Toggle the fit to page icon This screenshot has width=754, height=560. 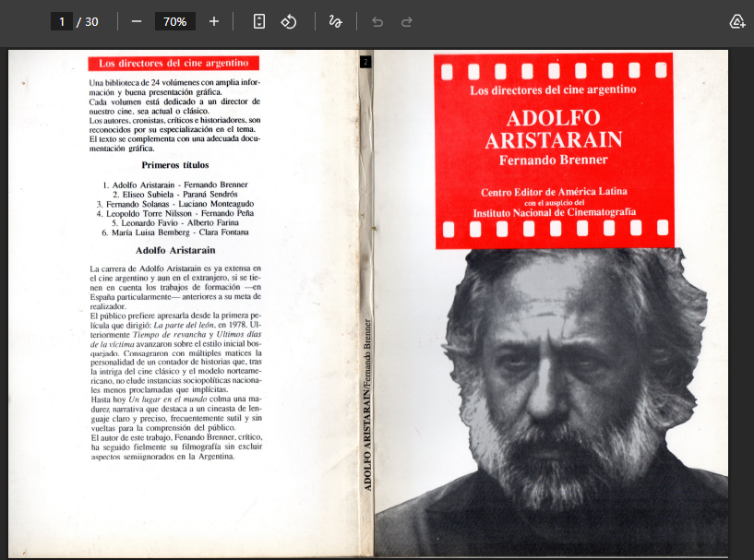(x=259, y=21)
